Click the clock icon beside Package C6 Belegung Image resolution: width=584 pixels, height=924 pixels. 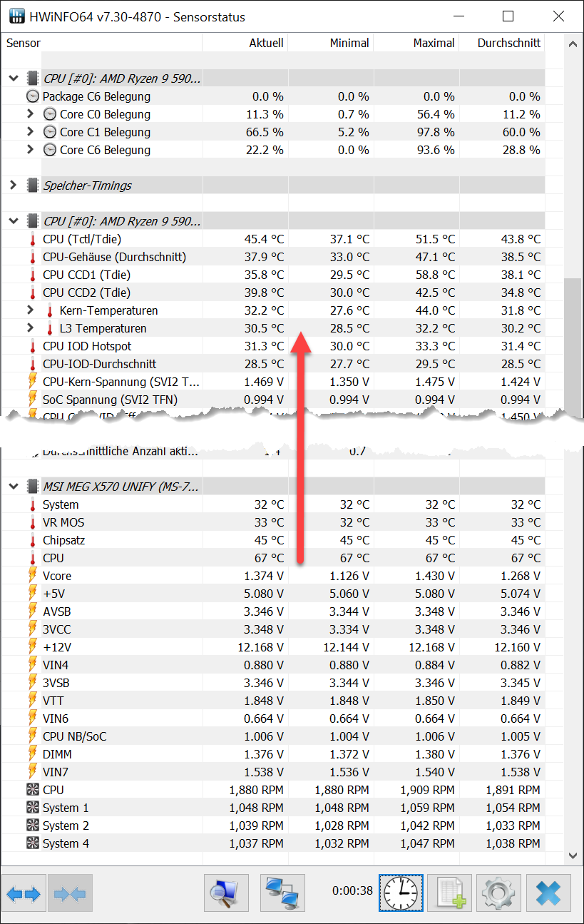point(33,96)
